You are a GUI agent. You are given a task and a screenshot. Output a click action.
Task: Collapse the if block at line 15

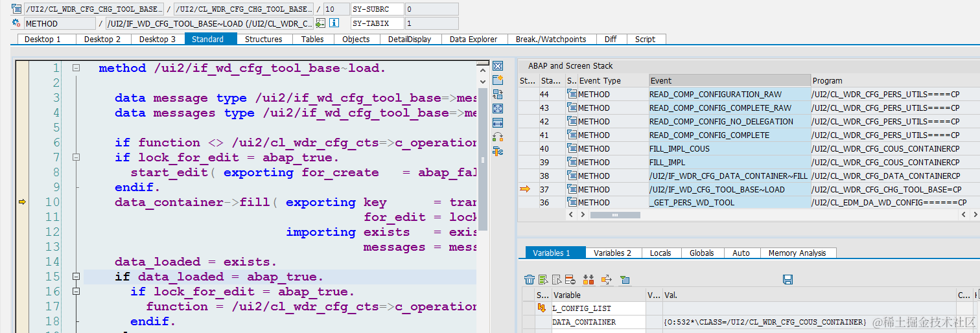76,277
